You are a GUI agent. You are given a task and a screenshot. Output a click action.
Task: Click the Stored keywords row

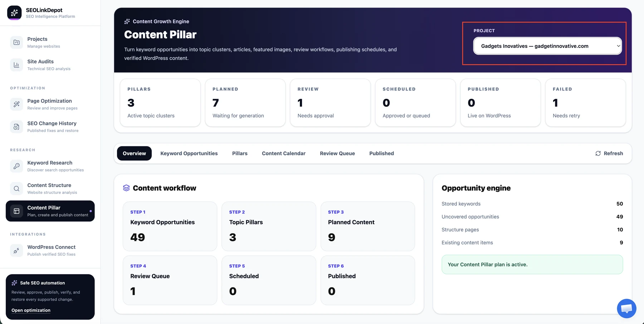click(x=532, y=204)
